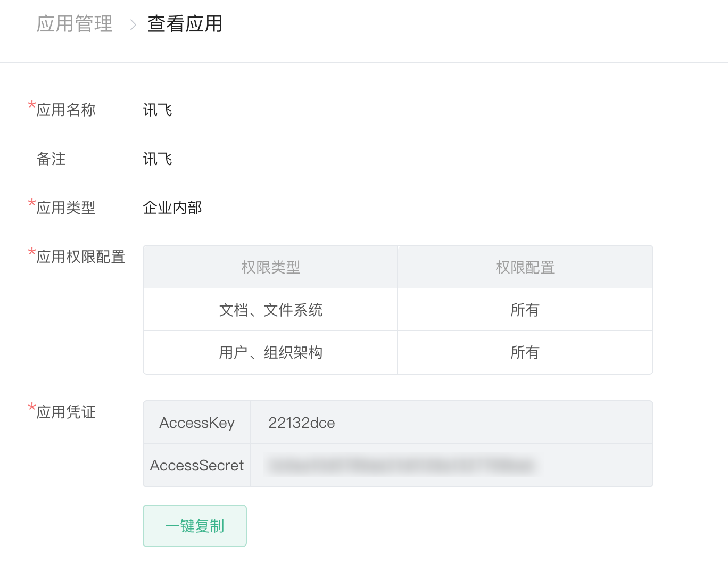Viewport: 728px width, 562px height.
Task: Click the 应用凭证 field label
Action: (66, 412)
